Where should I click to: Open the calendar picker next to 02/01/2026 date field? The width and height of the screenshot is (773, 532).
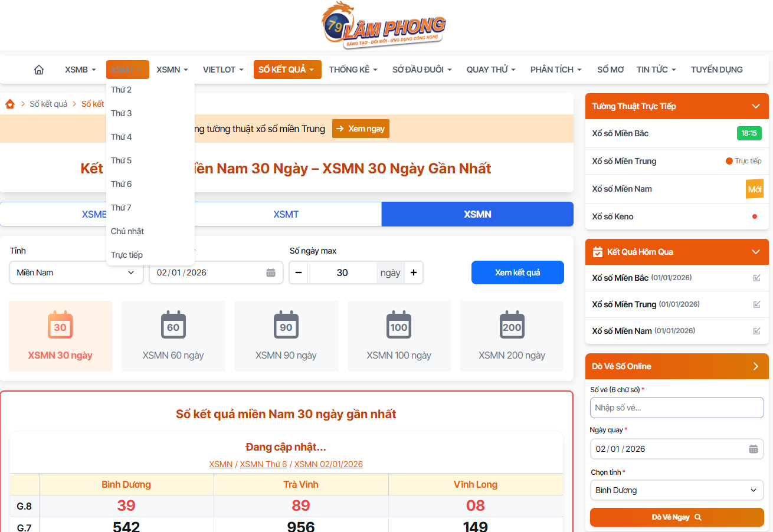[271, 272]
